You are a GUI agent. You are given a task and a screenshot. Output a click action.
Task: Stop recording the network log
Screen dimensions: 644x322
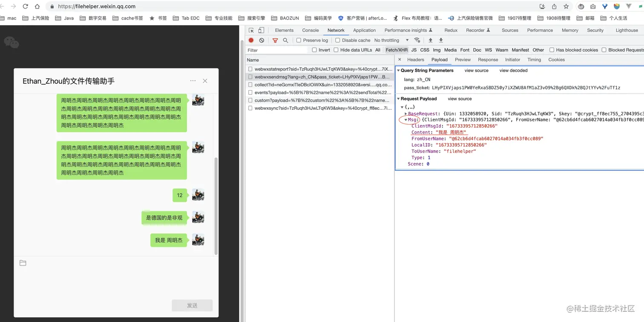tap(251, 40)
